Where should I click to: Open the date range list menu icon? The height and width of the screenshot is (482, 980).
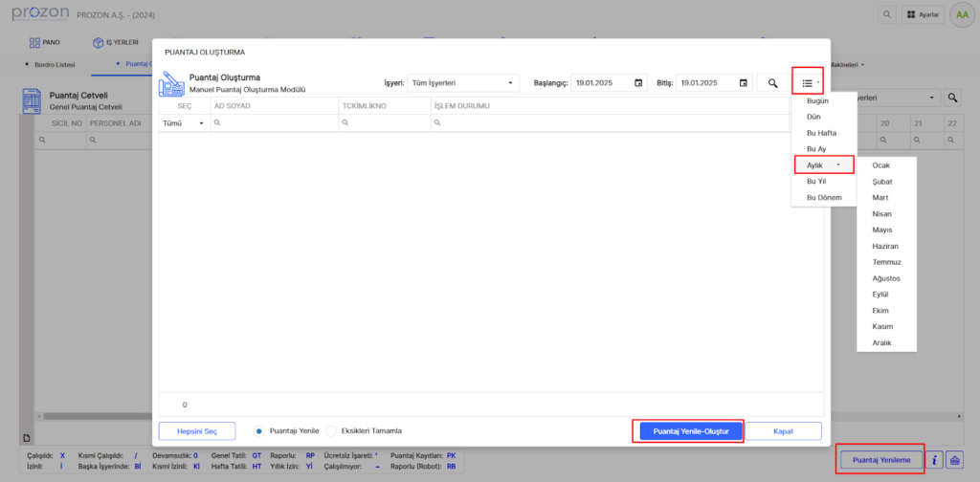pyautogui.click(x=808, y=83)
